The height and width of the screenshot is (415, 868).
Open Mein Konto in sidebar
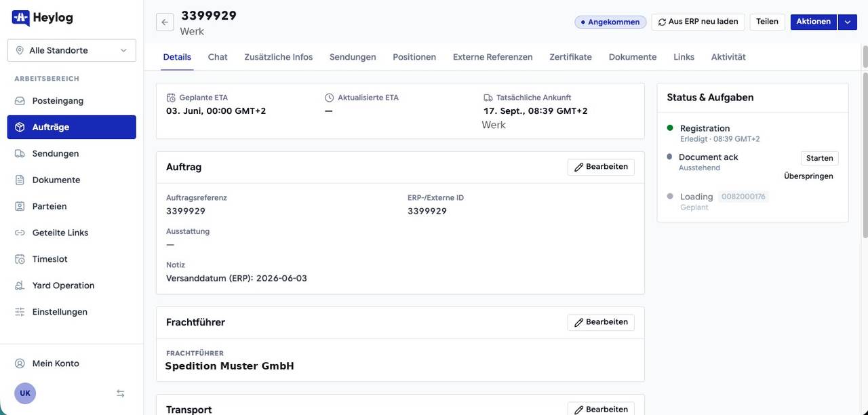pyautogui.click(x=72, y=363)
